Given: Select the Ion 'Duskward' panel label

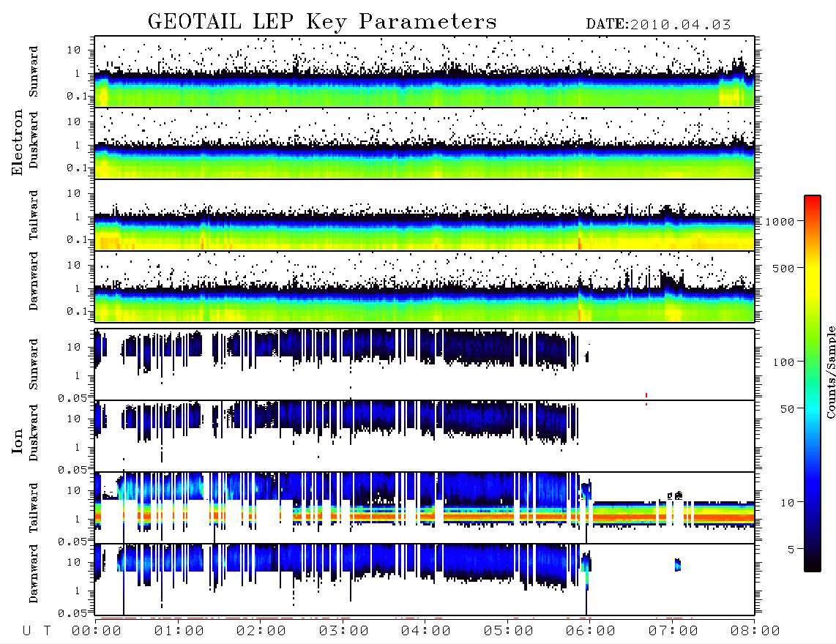Looking at the screenshot, I should pyautogui.click(x=34, y=433).
